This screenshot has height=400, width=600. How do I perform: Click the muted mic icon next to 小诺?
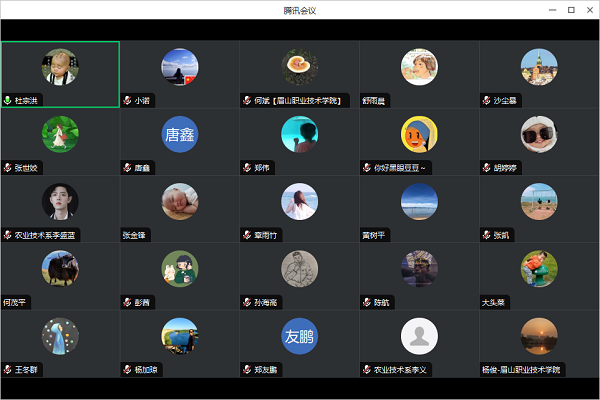pyautogui.click(x=127, y=100)
